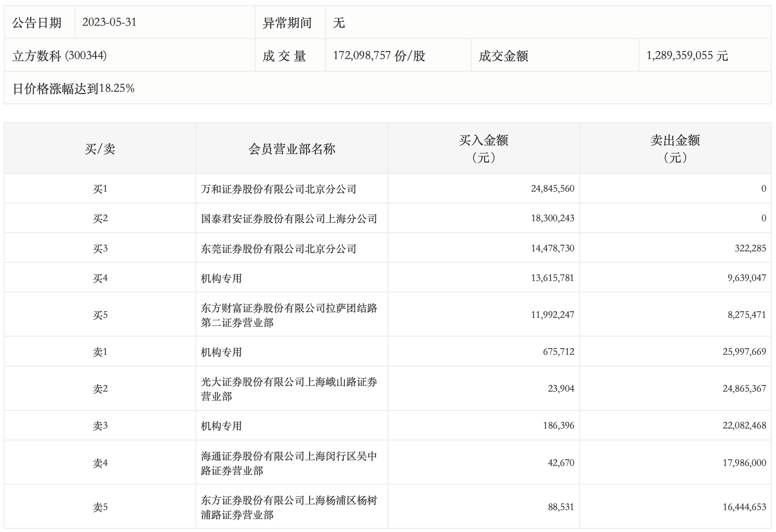Viewport: 776px width, 532px height.
Task: Click the 买4 机构专用 entry
Action: pyautogui.click(x=221, y=278)
